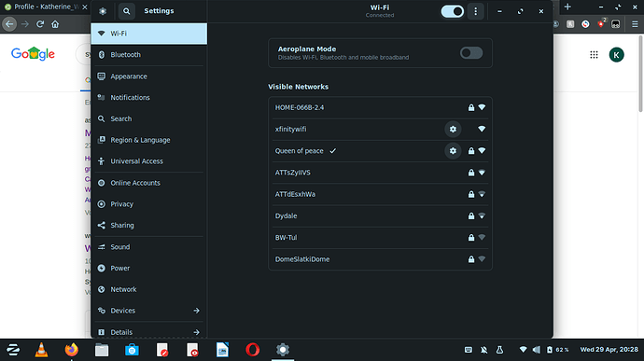Screen dimensions: 644x361
Task: Enable the Aeroplane Mode switch
Action: (471, 53)
